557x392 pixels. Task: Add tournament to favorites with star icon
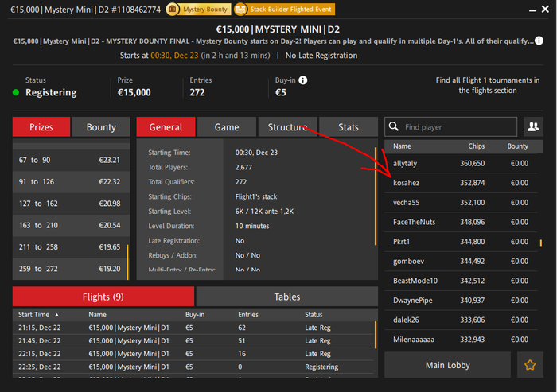pos(530,365)
